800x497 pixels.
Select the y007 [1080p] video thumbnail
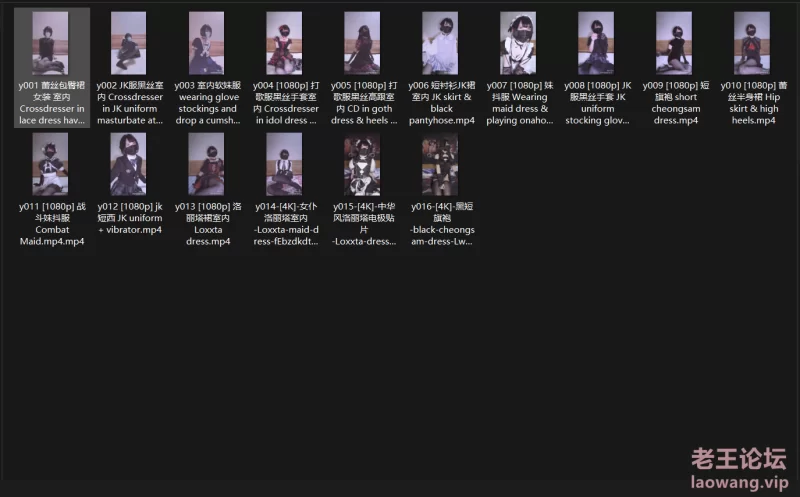(518, 43)
